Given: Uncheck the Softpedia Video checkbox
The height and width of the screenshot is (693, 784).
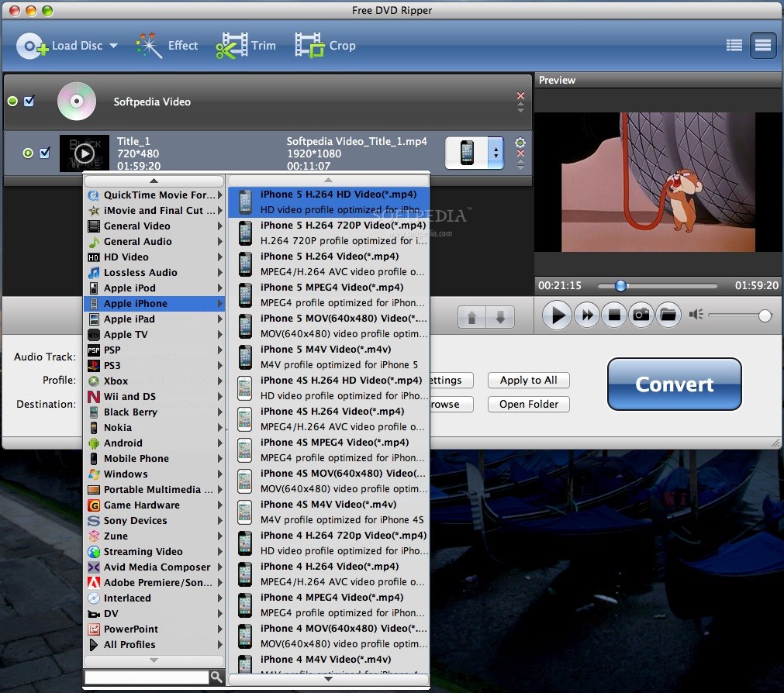Looking at the screenshot, I should [x=29, y=101].
